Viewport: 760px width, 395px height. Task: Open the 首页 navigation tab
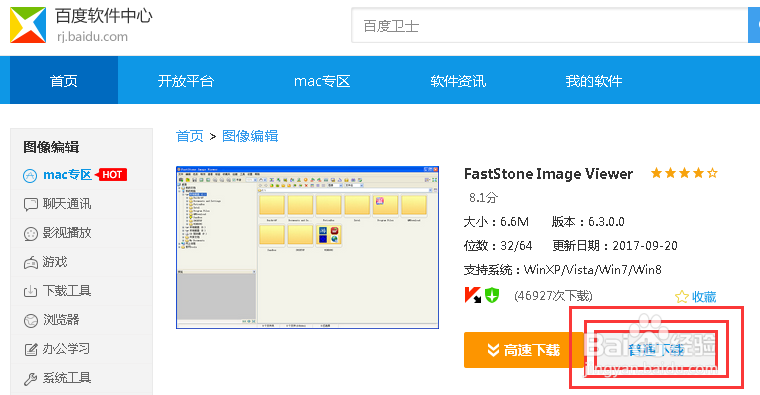point(64,80)
